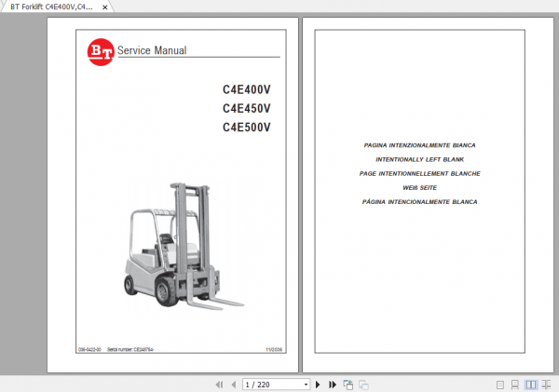
Task: Click the 'Service Manual' heading
Action: pos(152,50)
